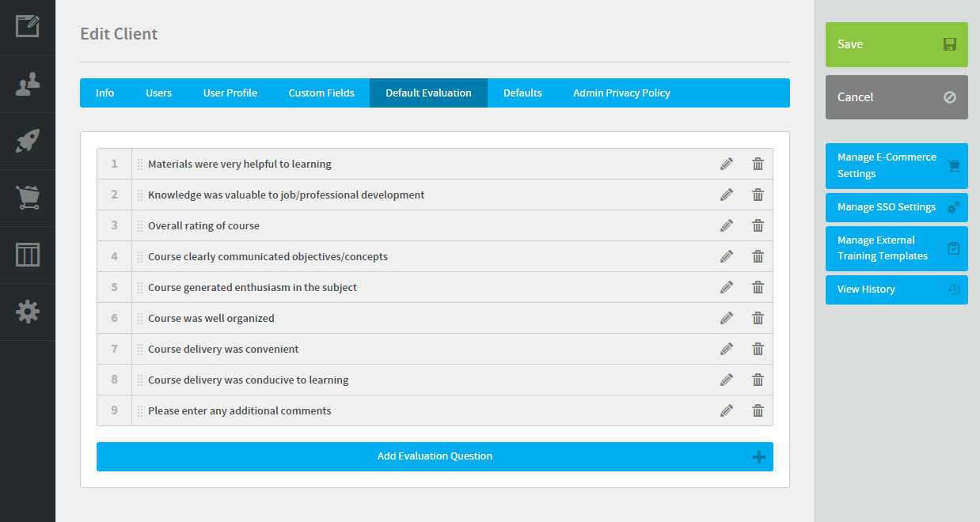Switch to the Custom Fields tab
The height and width of the screenshot is (522, 980).
coord(321,93)
